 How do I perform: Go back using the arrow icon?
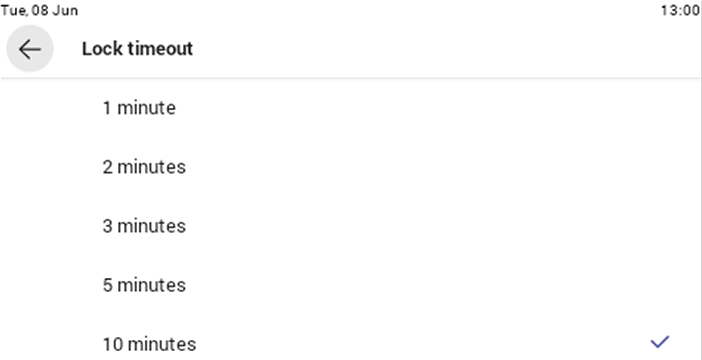[x=30, y=48]
